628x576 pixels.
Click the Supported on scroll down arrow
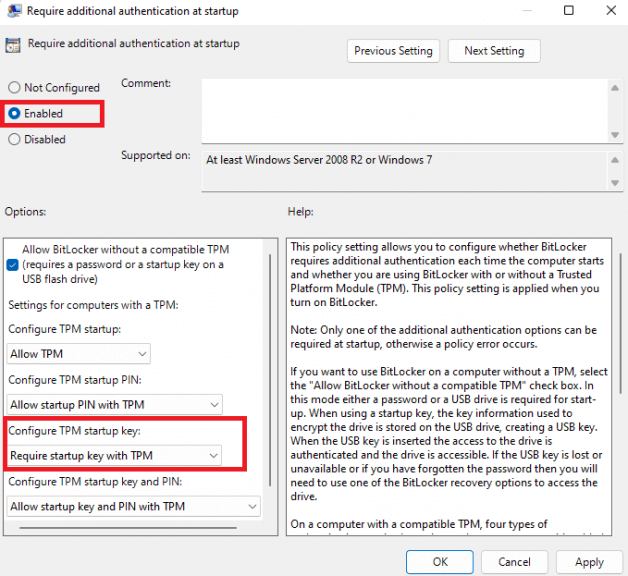click(615, 183)
